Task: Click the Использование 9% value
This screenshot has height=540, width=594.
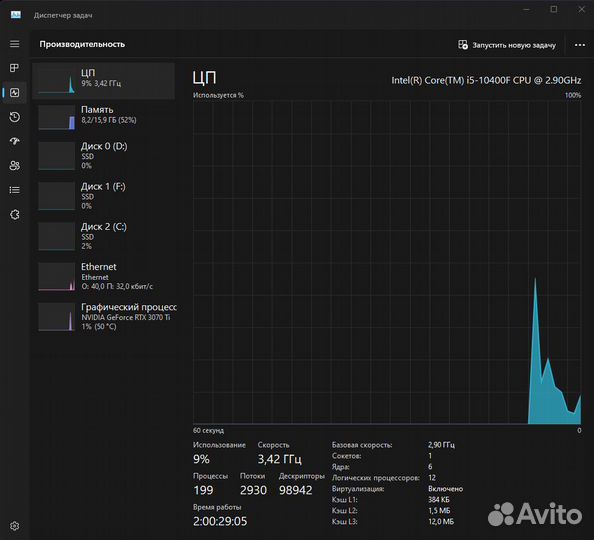Action: (201, 459)
